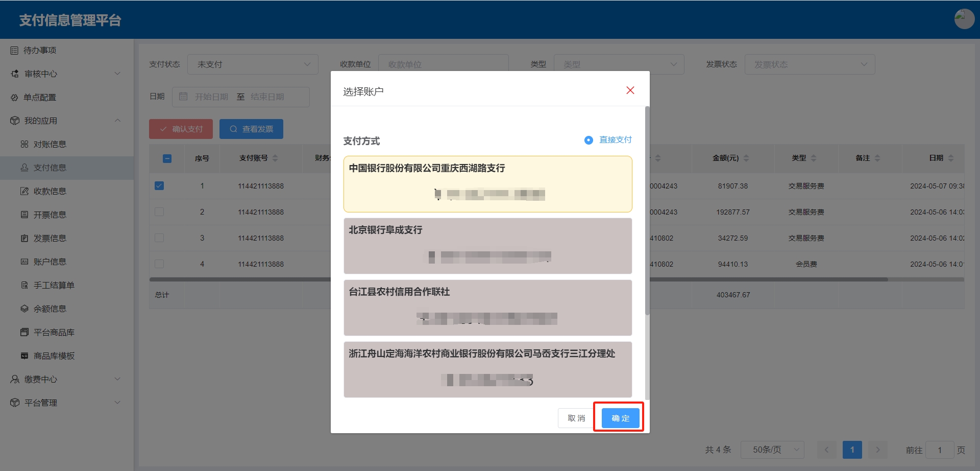The width and height of the screenshot is (980, 471).
Task: Click the 收款信息 edit icon
Action: pos(24,192)
